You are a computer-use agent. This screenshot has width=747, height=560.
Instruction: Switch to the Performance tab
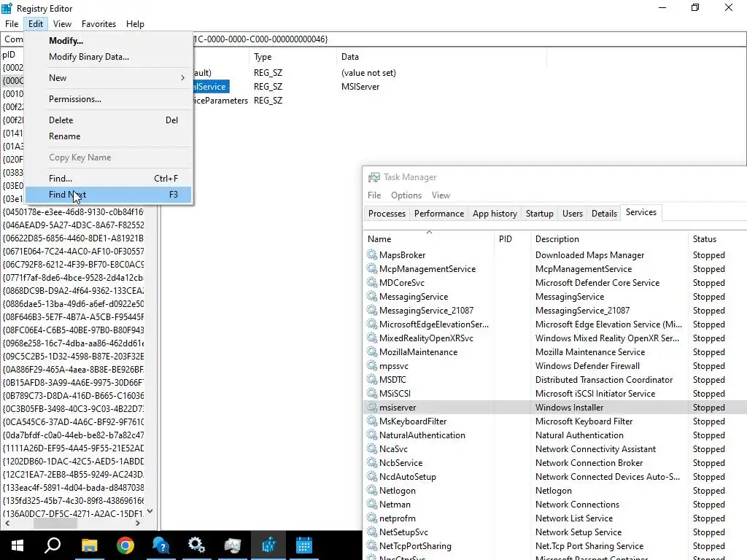point(438,214)
